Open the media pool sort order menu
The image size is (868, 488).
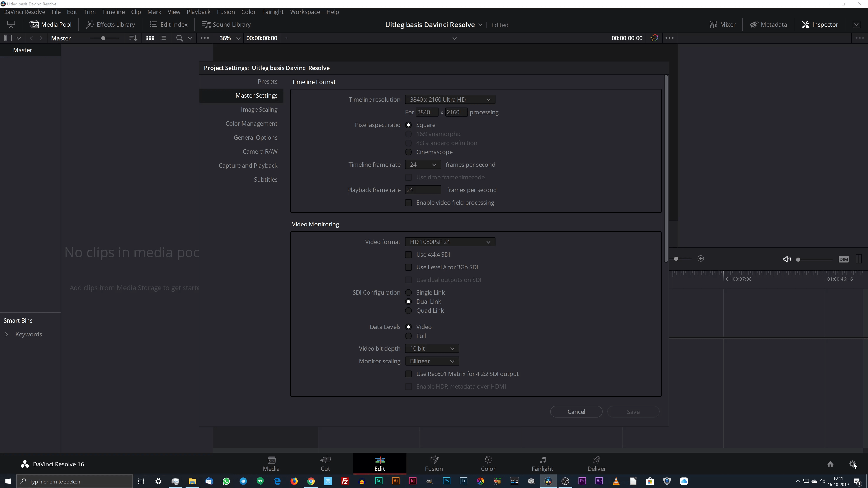coord(133,38)
